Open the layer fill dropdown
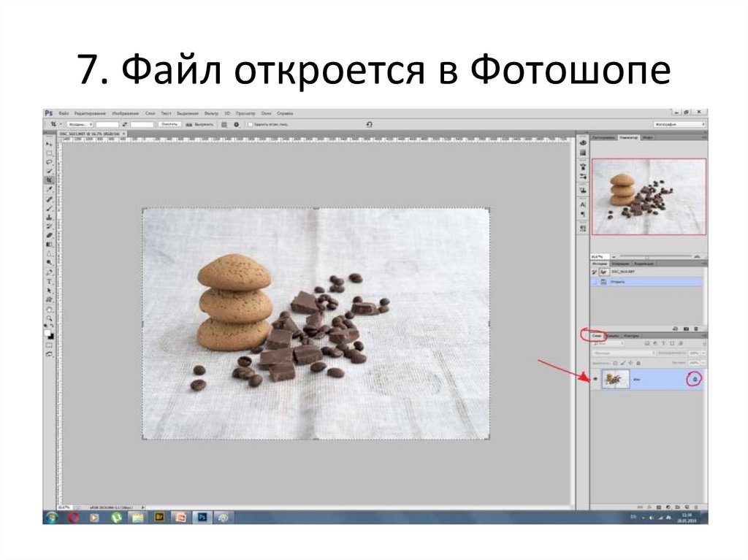The image size is (748, 560). (703, 363)
